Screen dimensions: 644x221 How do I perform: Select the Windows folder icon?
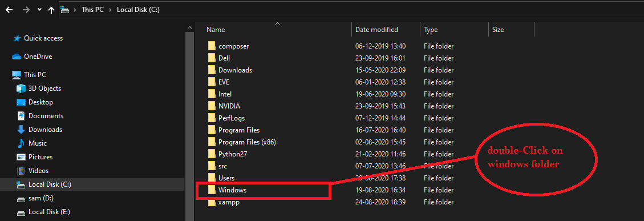pyautogui.click(x=212, y=190)
